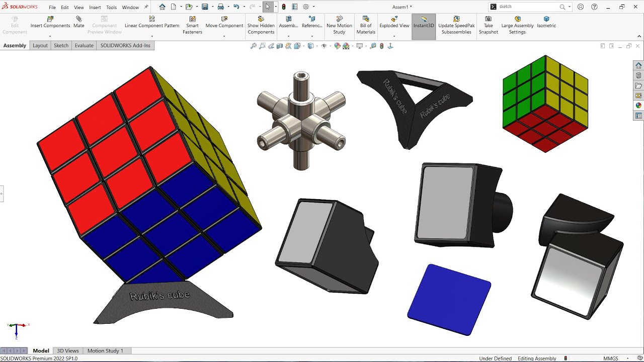Viewport: 644px width, 362px height.
Task: Open Reference Geometry tool
Action: (x=312, y=22)
